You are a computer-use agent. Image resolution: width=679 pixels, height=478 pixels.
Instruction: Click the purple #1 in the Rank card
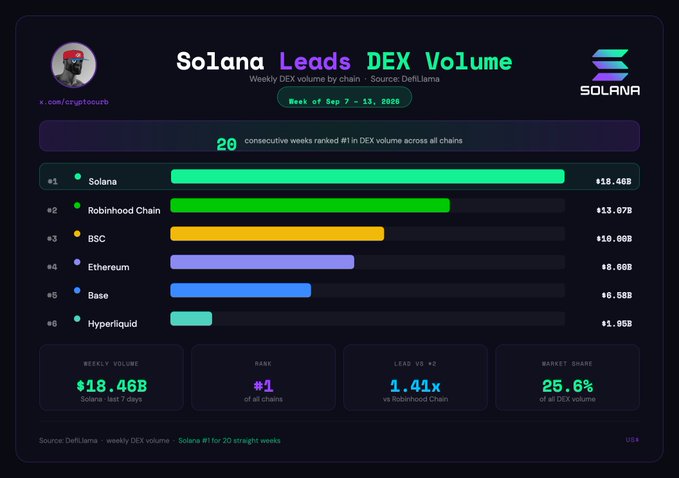click(263, 386)
